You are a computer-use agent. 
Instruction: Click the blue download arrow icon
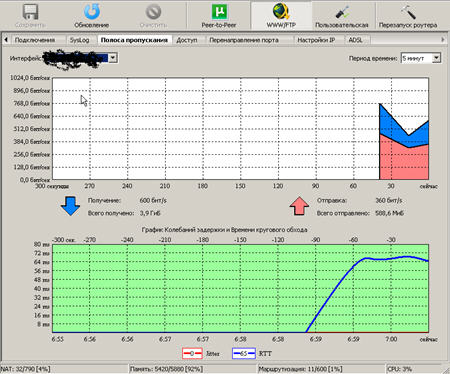point(70,206)
